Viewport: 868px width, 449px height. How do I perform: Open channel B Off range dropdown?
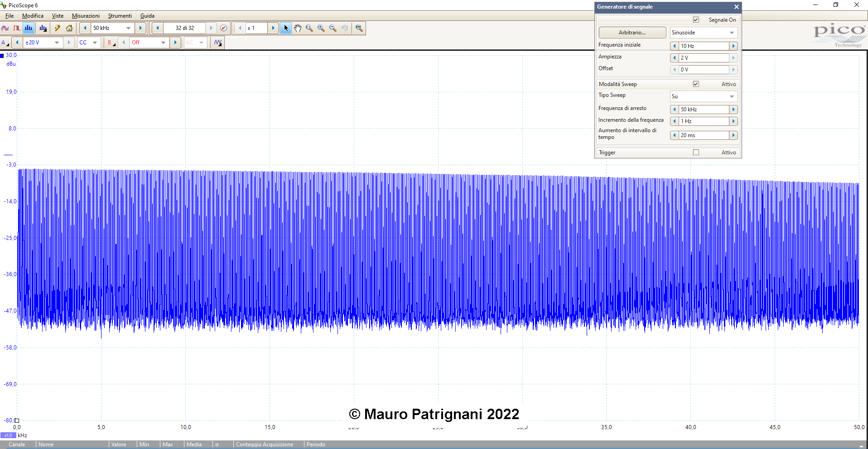tap(164, 43)
